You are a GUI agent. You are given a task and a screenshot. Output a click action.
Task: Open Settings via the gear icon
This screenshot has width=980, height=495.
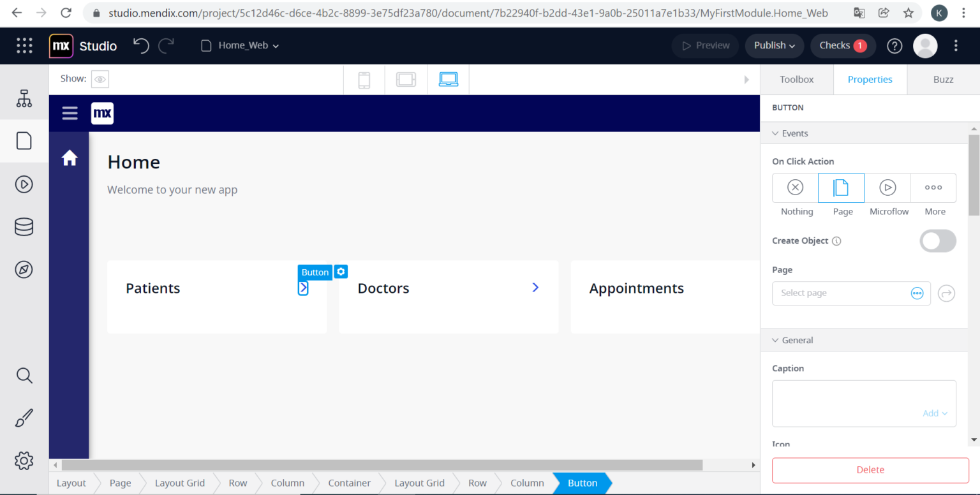pyautogui.click(x=24, y=461)
